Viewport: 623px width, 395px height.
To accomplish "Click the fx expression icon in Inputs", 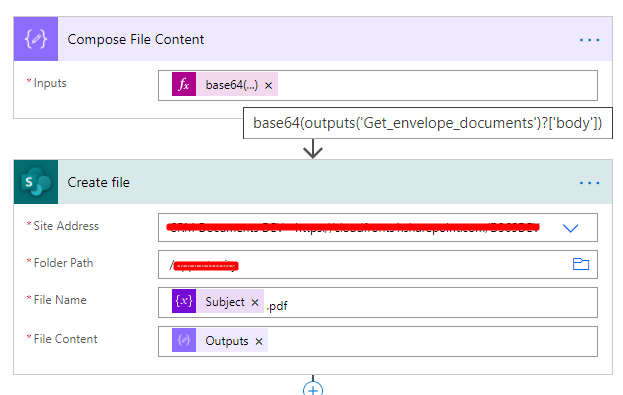I will pos(184,84).
